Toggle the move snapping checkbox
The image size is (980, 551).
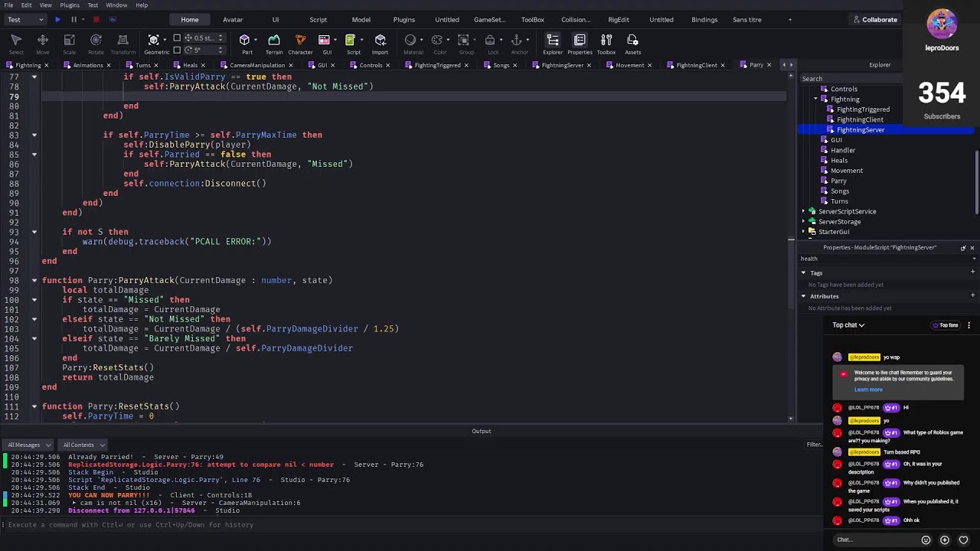(x=177, y=38)
